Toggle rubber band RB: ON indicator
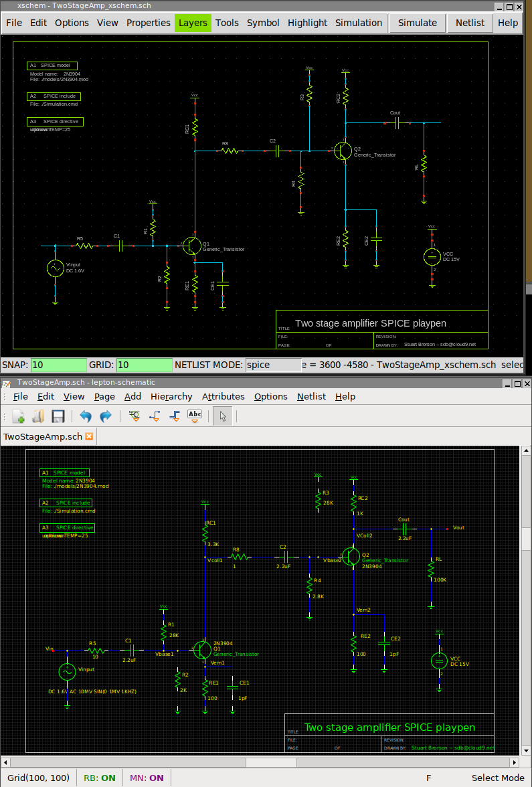 99,778
